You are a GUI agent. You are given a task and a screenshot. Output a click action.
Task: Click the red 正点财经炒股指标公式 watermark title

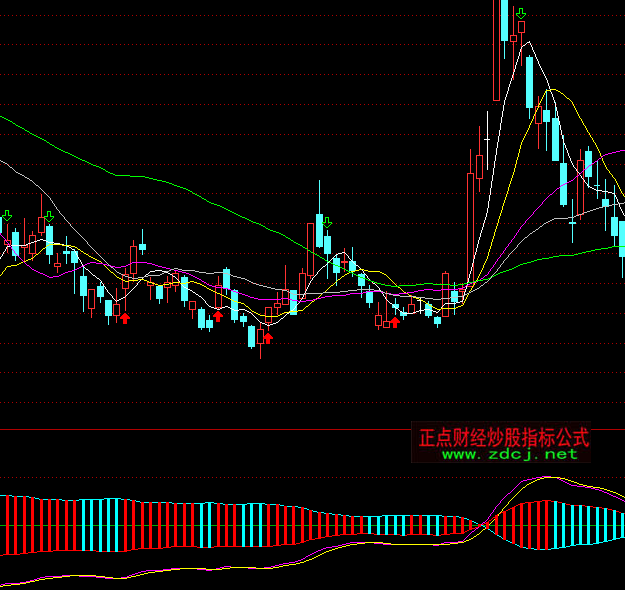pyautogui.click(x=504, y=437)
